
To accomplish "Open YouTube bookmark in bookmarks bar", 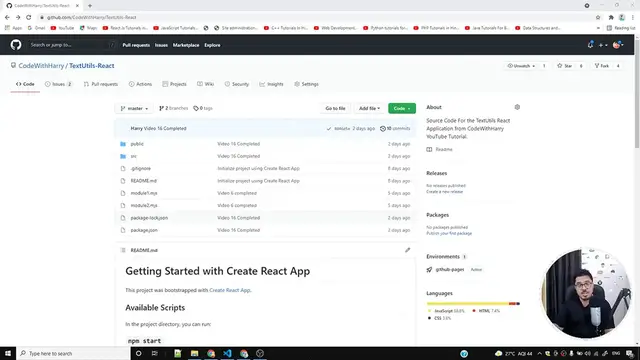I will tap(62, 28).
